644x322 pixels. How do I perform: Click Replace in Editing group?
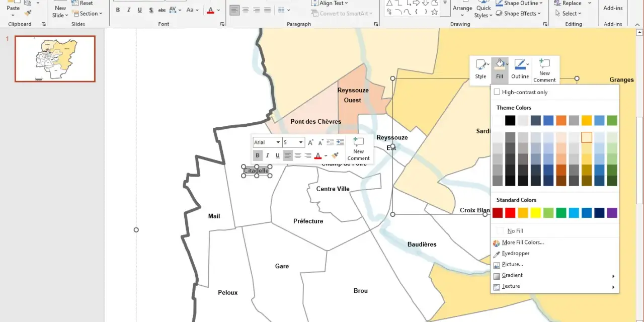pyautogui.click(x=568, y=3)
